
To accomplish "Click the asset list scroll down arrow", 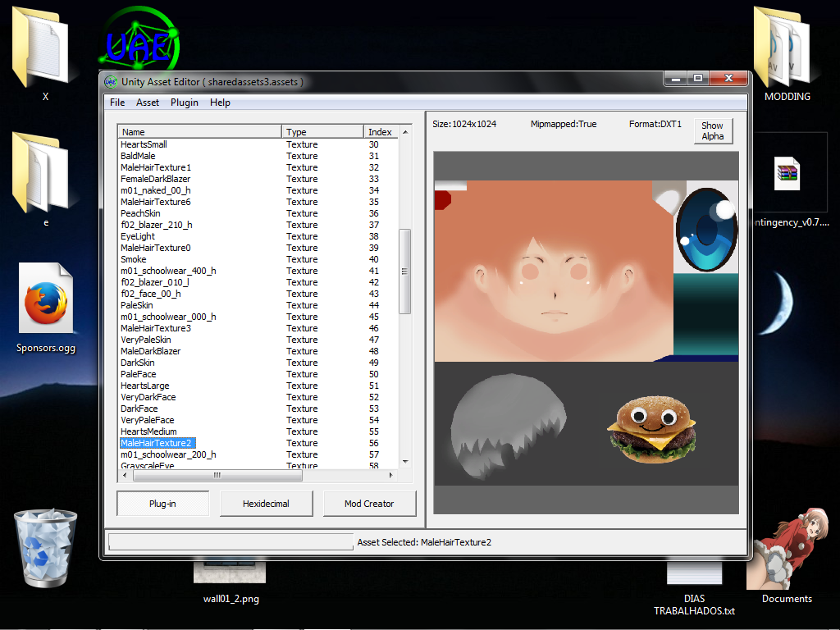I will pos(405,462).
